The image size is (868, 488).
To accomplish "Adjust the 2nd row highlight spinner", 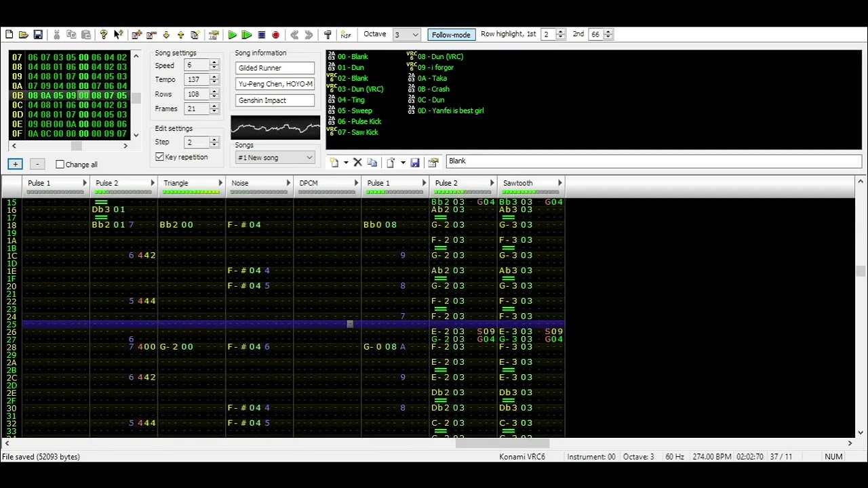I will click(x=608, y=34).
